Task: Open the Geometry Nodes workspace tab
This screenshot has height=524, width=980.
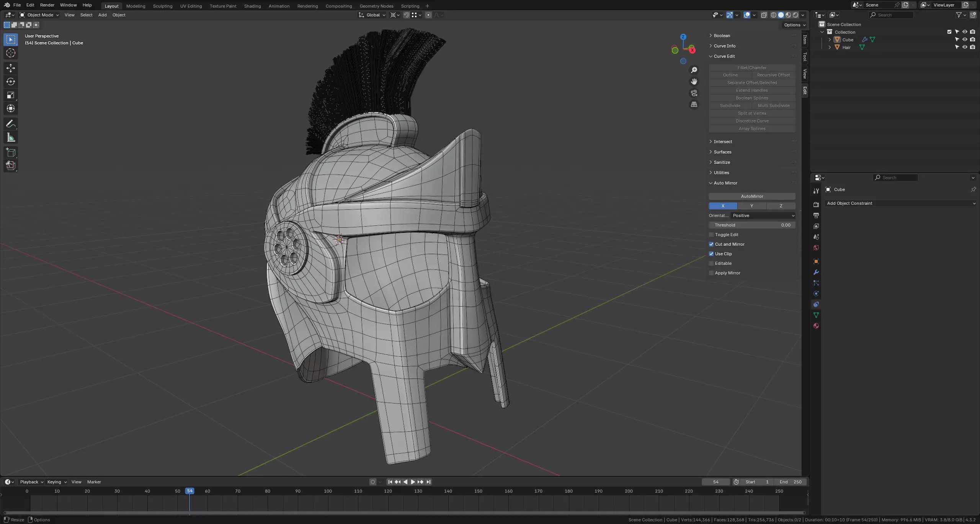Action: pos(376,6)
